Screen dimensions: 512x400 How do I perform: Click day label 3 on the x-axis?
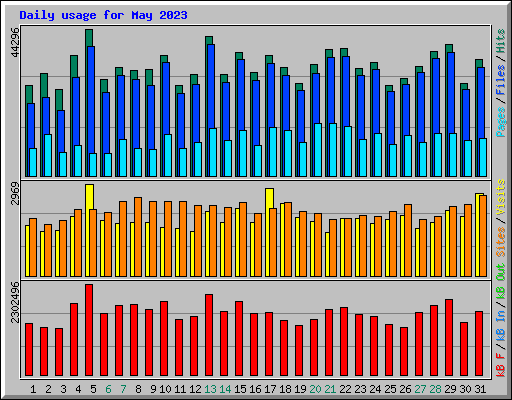tap(63, 389)
